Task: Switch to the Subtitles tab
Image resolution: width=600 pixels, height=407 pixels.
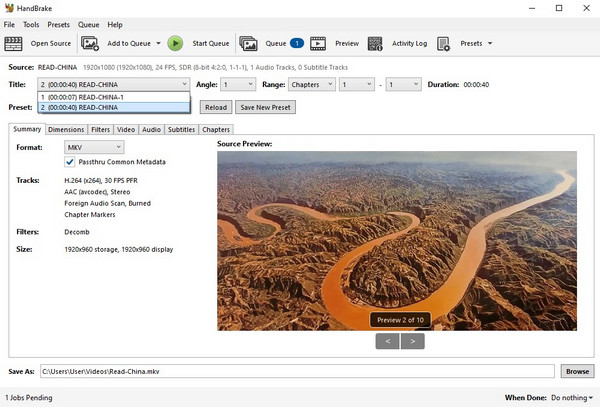Action: click(x=181, y=130)
